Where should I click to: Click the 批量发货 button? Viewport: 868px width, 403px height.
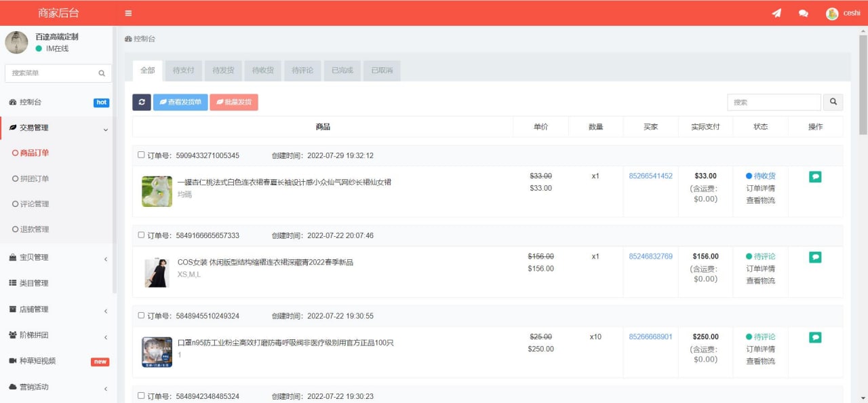coord(233,102)
